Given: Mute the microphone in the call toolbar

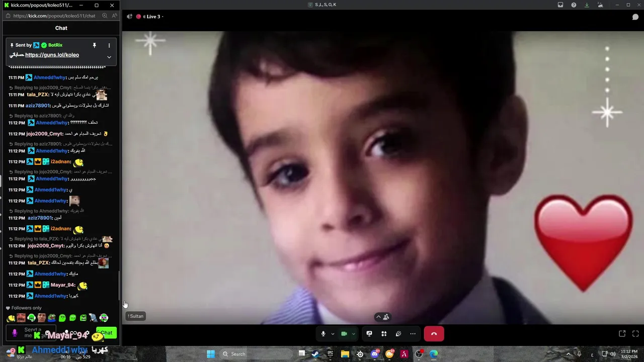Looking at the screenshot, I should pos(323,334).
